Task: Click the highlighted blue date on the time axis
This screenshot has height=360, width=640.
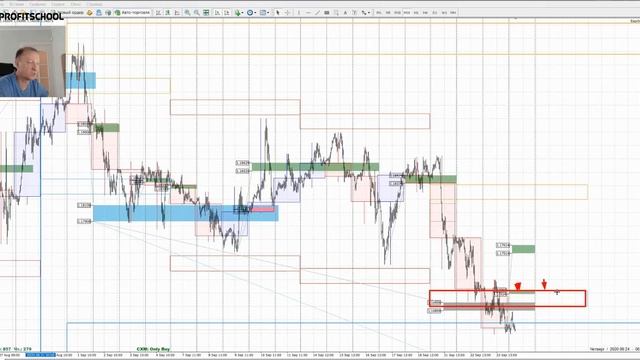Action: 40,355
